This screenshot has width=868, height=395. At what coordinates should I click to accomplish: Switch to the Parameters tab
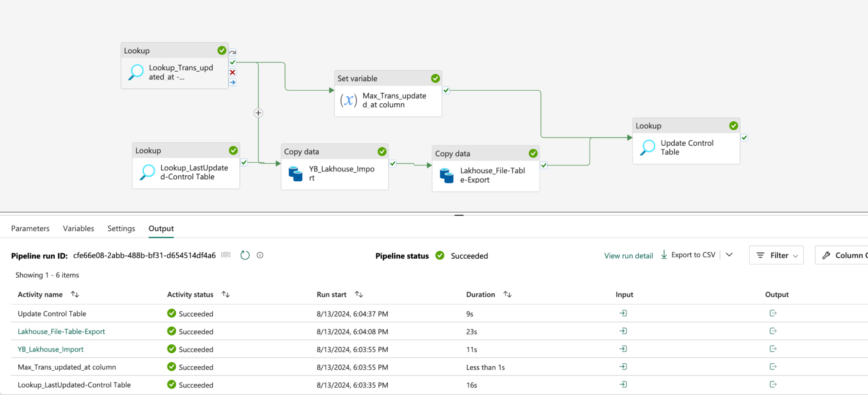point(30,228)
